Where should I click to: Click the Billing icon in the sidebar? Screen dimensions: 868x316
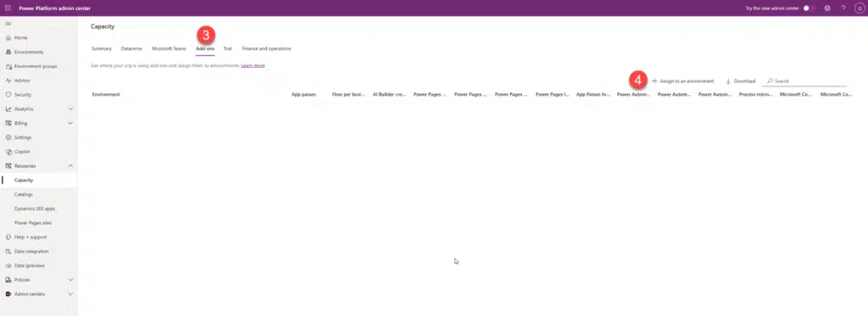coord(8,124)
